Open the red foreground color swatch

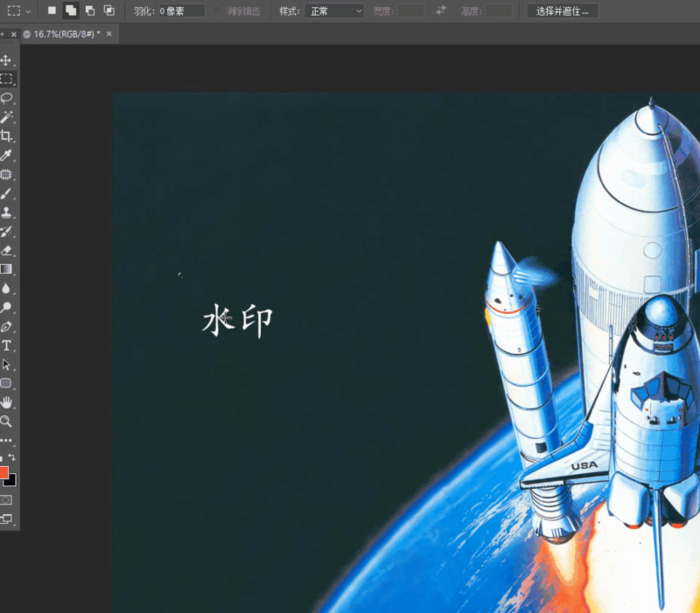(3, 472)
